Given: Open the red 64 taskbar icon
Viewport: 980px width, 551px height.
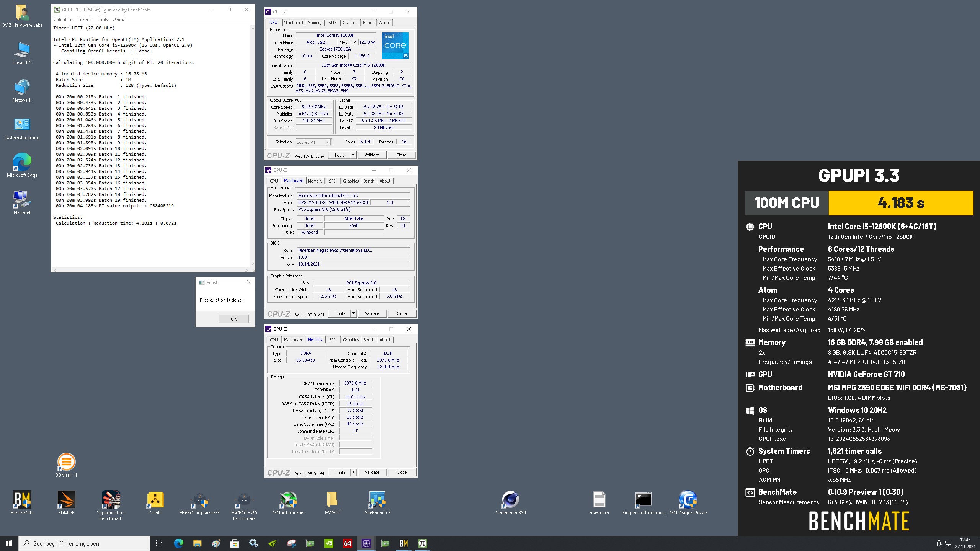Looking at the screenshot, I should coord(347,543).
